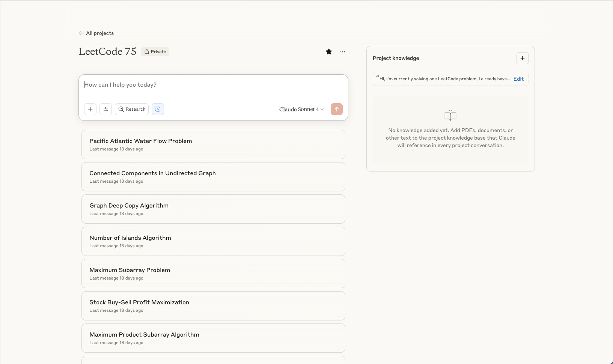Go back to All projects
The image size is (613, 364).
pyautogui.click(x=96, y=33)
